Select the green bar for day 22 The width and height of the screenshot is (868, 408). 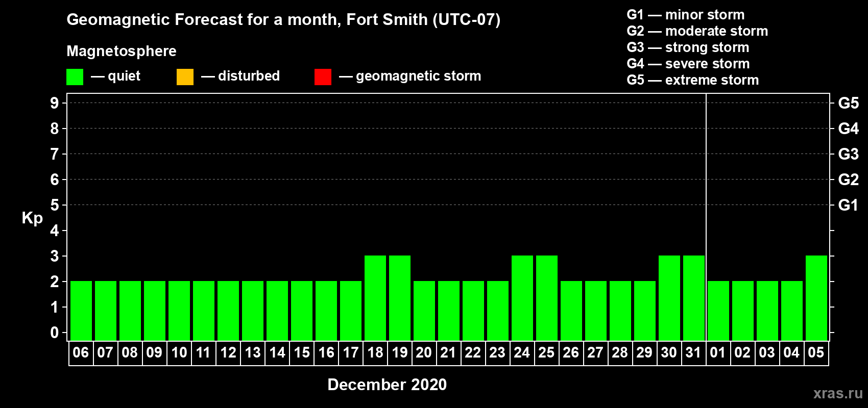tap(473, 311)
